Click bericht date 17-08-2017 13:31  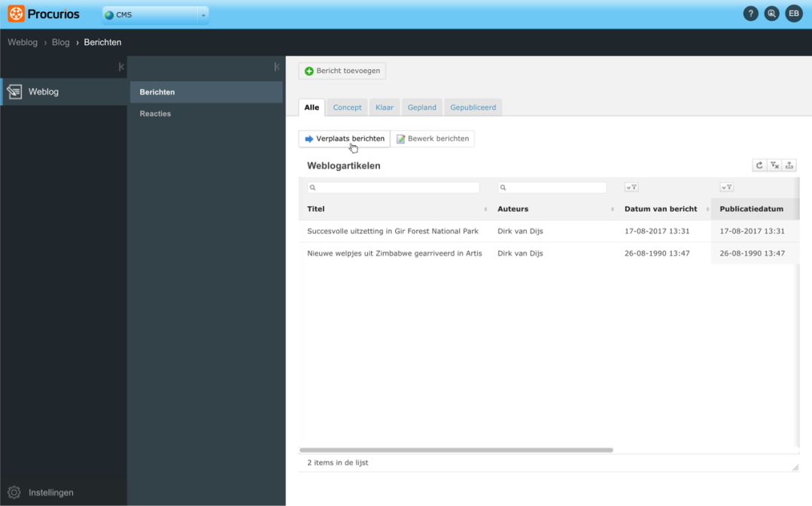click(x=657, y=232)
